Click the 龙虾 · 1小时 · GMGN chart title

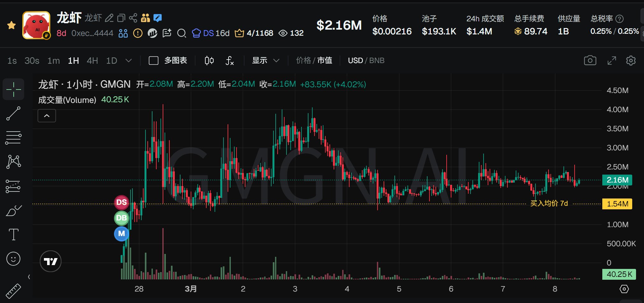point(84,84)
